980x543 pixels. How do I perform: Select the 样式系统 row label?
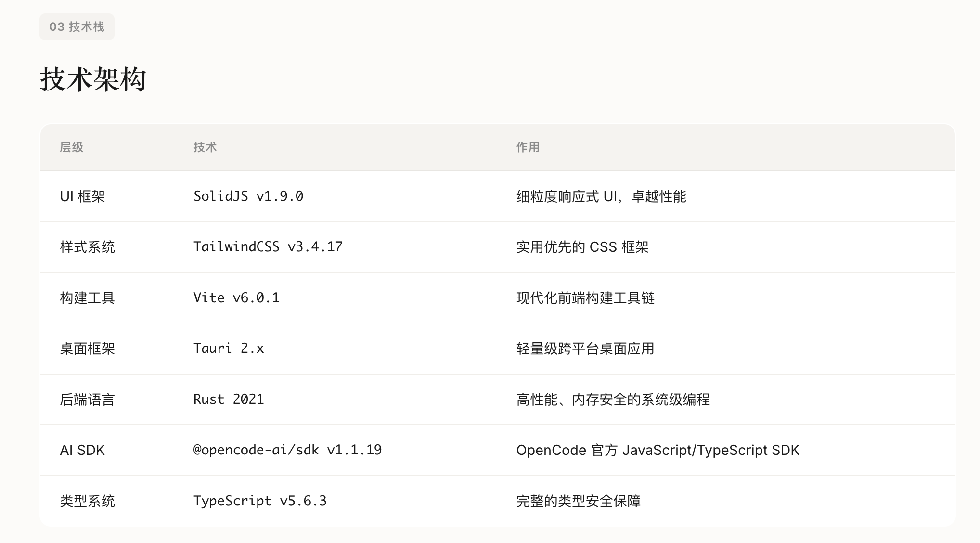point(87,247)
